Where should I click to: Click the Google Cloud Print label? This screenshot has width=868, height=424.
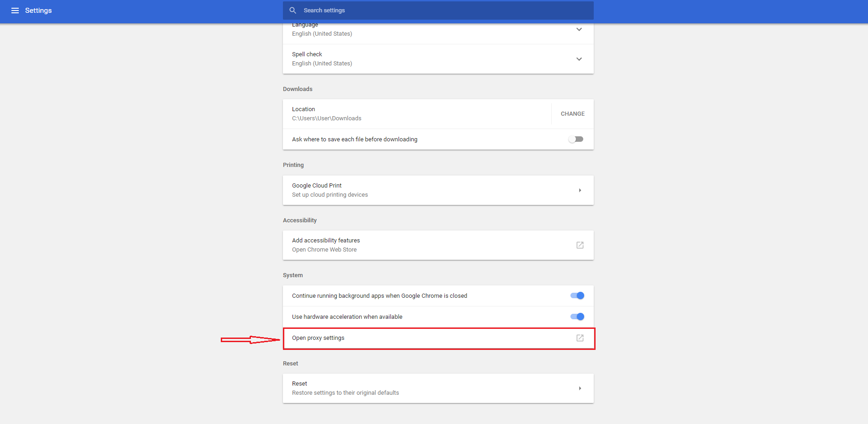(317, 186)
